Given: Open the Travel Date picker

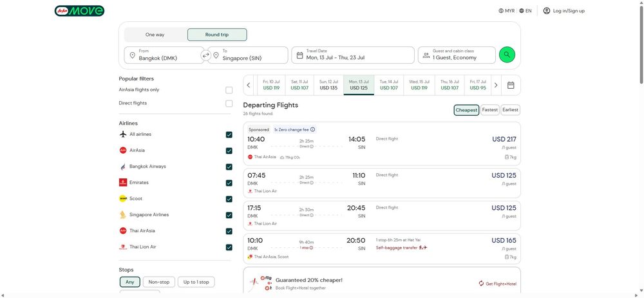Looking at the screenshot, I should [353, 55].
